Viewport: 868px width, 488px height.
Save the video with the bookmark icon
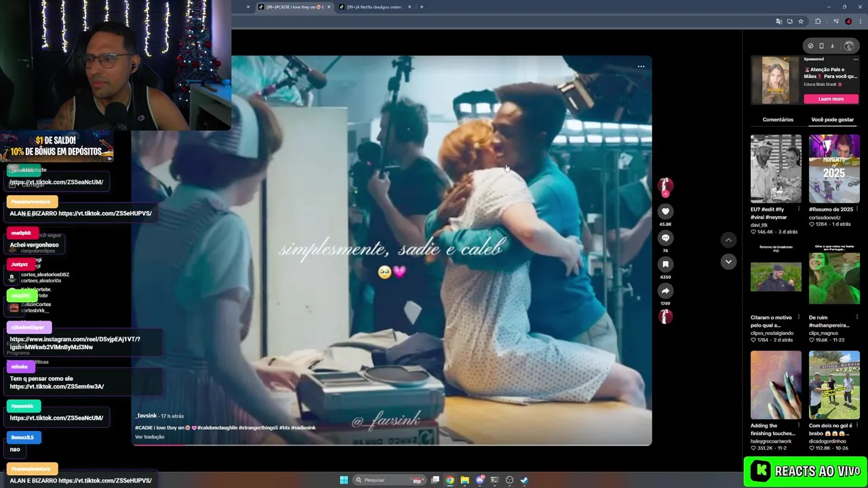pos(665,264)
